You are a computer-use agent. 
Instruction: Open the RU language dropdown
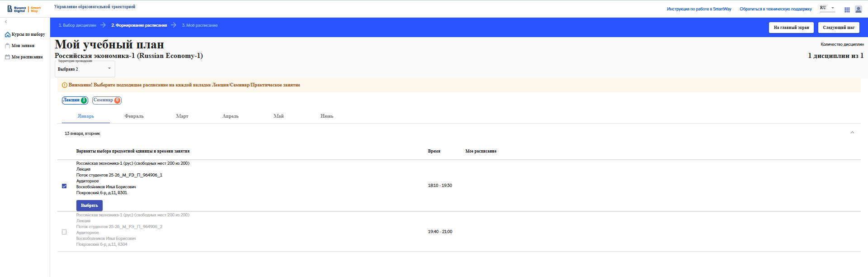[x=827, y=8]
